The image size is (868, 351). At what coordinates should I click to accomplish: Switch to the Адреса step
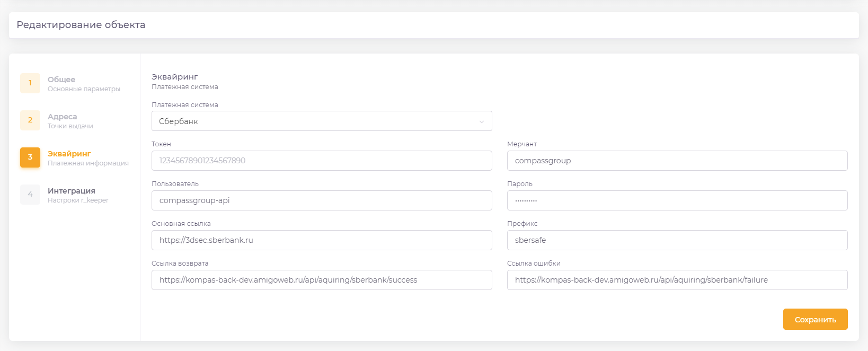pos(62,117)
